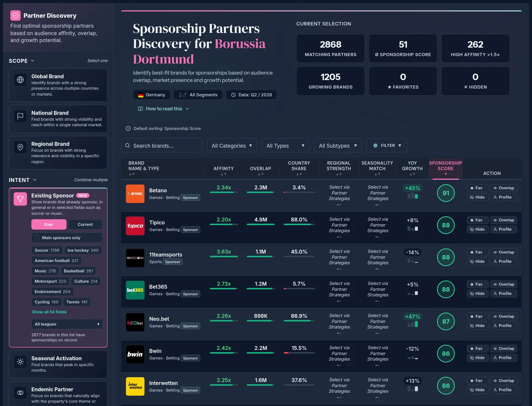Add Tipico to favorites with Fav
The width and height of the screenshot is (532, 406).
point(477,220)
